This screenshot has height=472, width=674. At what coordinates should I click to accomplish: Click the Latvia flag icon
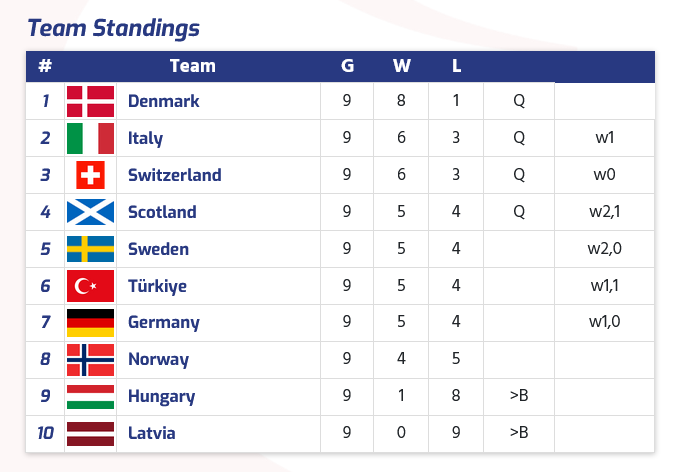click(90, 433)
